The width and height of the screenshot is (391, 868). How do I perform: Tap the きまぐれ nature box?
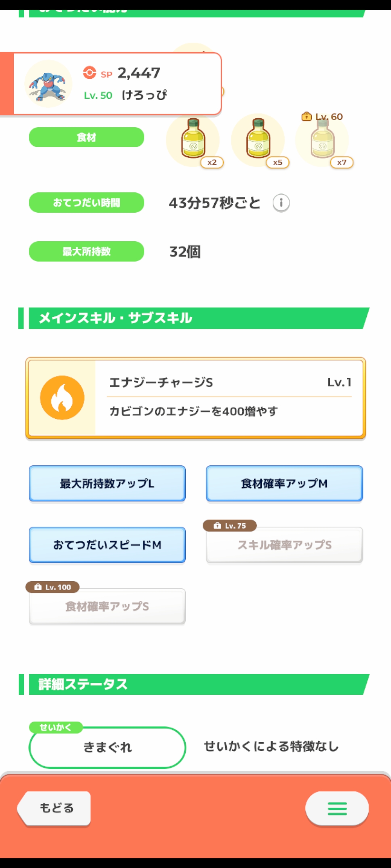(107, 747)
